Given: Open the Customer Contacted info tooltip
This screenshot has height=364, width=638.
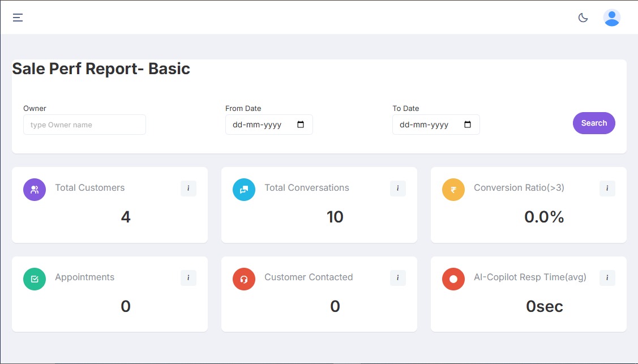Looking at the screenshot, I should (x=397, y=278).
